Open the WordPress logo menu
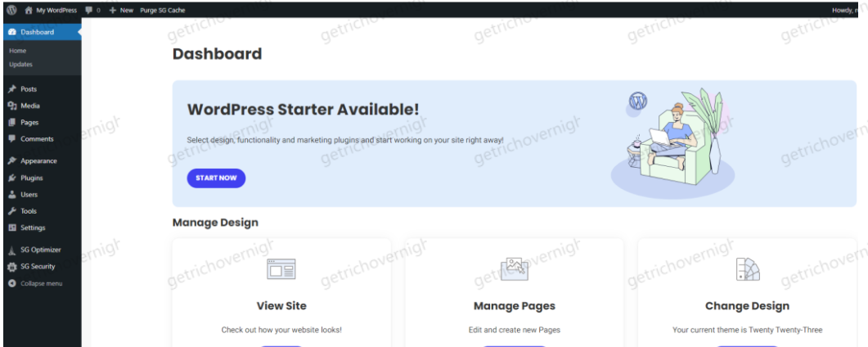The height and width of the screenshot is (347, 868). pyautogui.click(x=11, y=10)
